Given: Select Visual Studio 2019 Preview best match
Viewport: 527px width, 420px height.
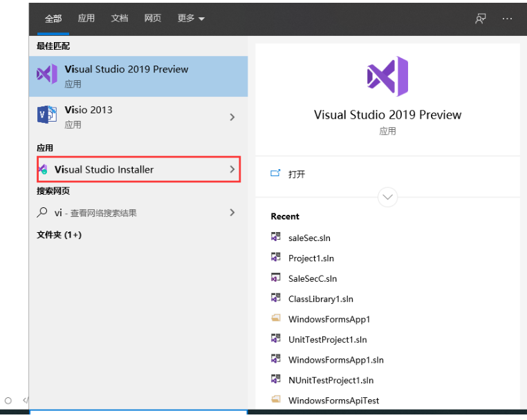Looking at the screenshot, I should 138,76.
